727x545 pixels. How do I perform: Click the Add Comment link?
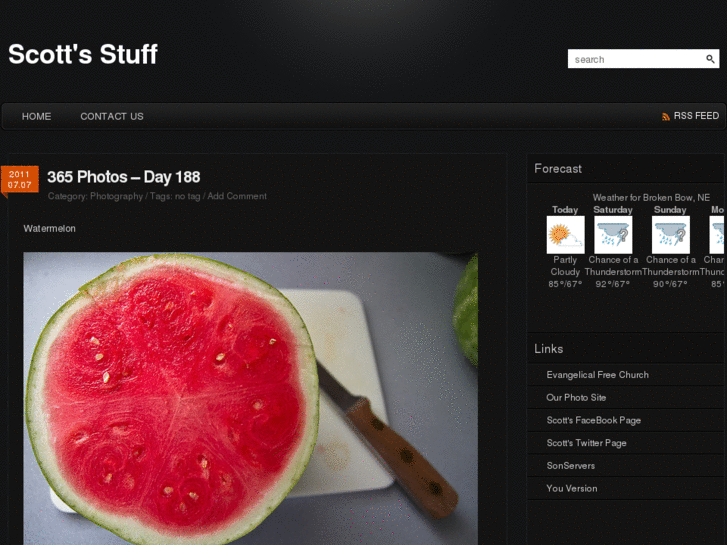point(237,196)
